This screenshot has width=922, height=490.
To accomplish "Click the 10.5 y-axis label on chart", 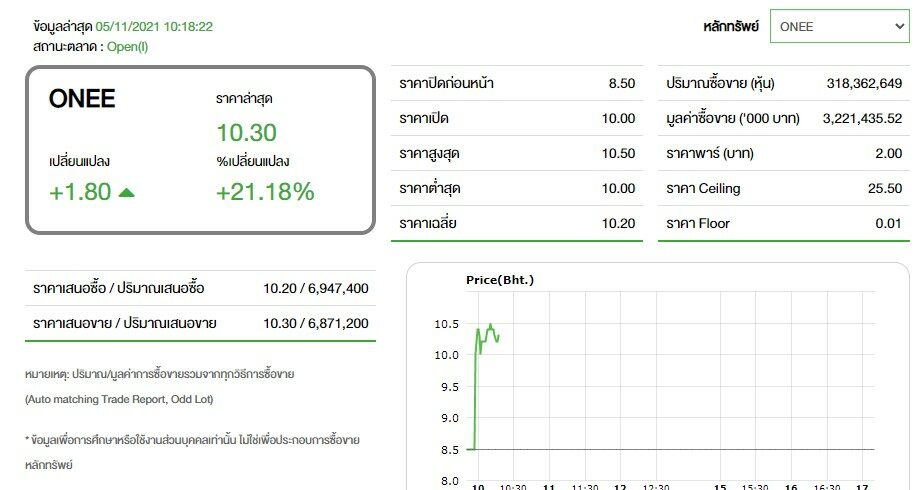I will click(x=446, y=324).
